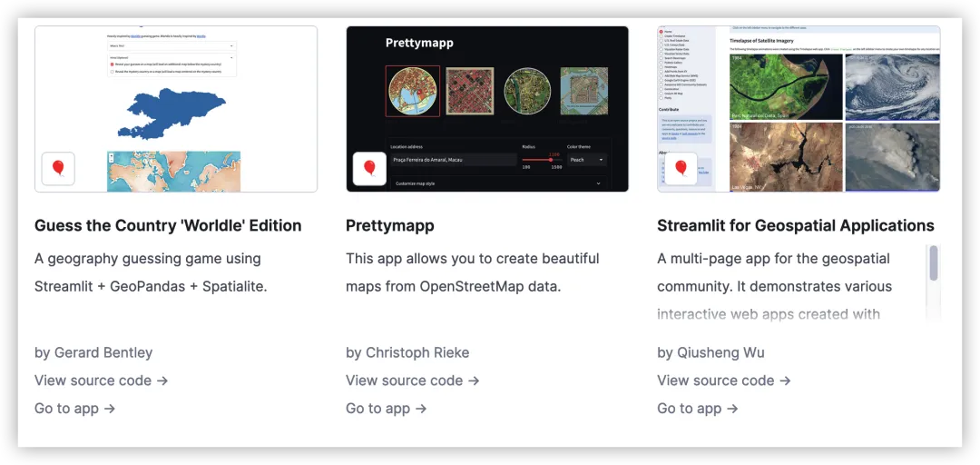Open the blue country silhouette in Guess the Country preview
Viewport: 980px width, 465px height.
coord(171,113)
